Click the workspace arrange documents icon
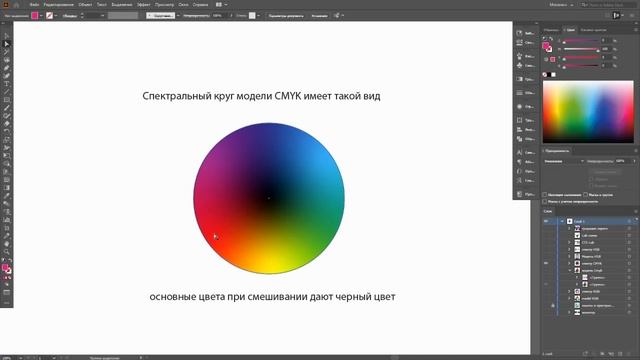The width and height of the screenshot is (640, 360). click(x=219, y=4)
